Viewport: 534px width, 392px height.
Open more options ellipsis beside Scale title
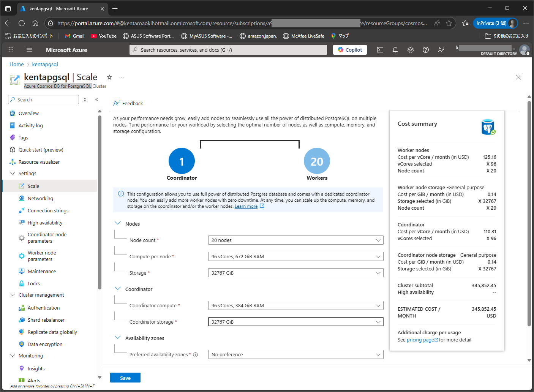[x=122, y=77]
